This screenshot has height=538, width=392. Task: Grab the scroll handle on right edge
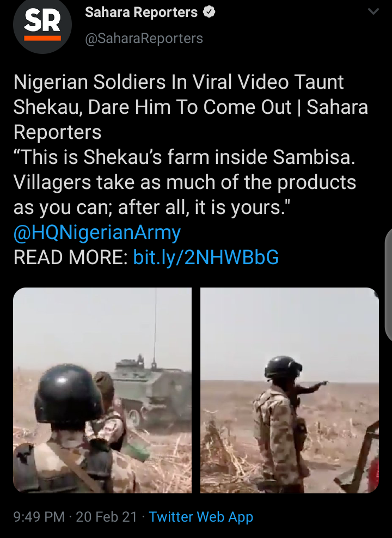[389, 285]
